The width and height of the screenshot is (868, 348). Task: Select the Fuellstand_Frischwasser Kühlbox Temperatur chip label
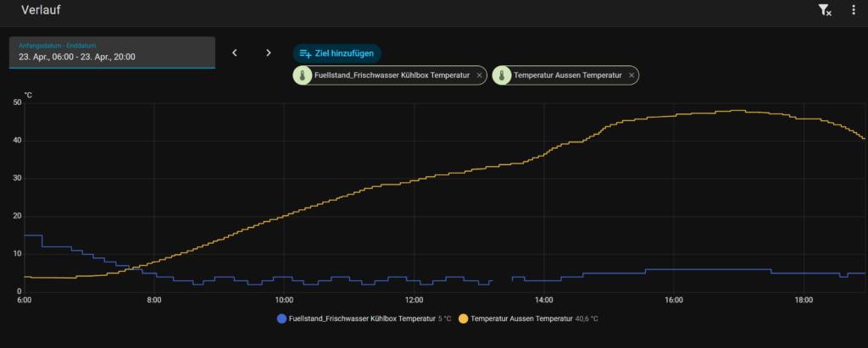point(392,75)
